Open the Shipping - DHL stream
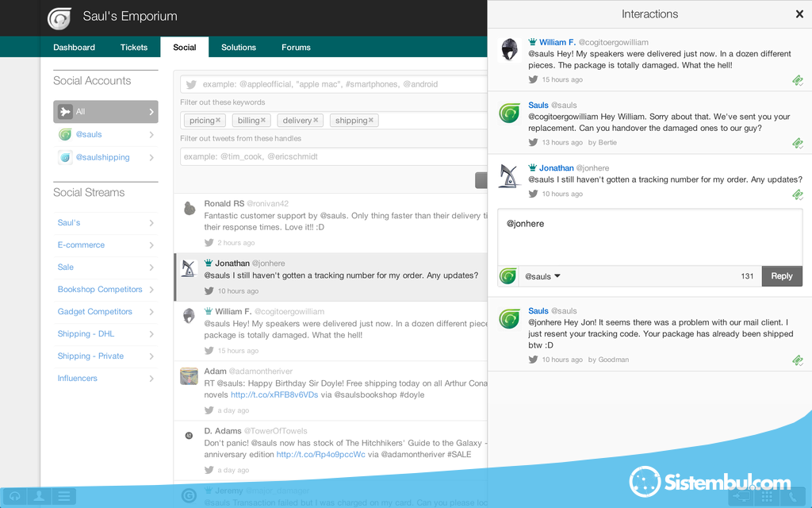Viewport: 812px width, 508px height. tap(86, 334)
